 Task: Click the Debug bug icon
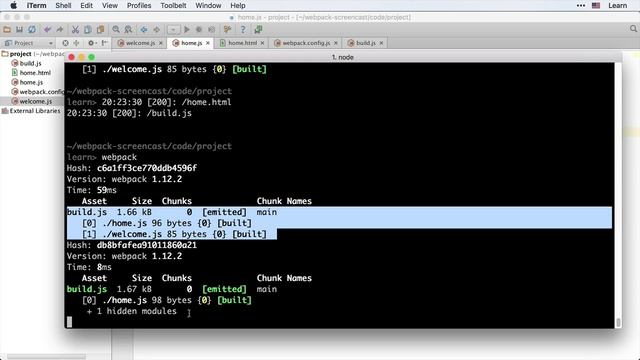coord(199,29)
